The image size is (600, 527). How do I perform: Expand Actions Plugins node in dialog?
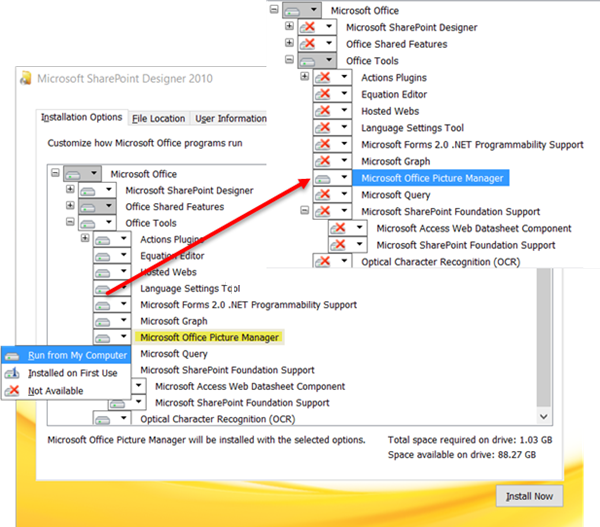[85, 238]
